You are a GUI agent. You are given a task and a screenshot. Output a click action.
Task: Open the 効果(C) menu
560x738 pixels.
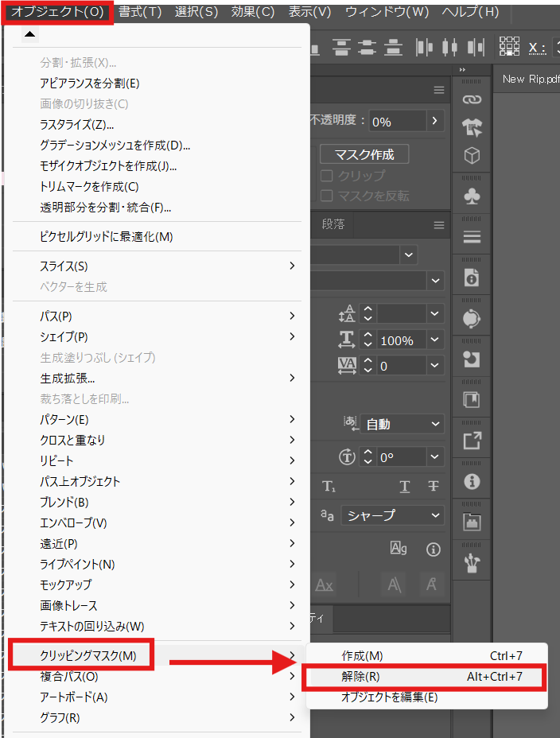(x=253, y=12)
